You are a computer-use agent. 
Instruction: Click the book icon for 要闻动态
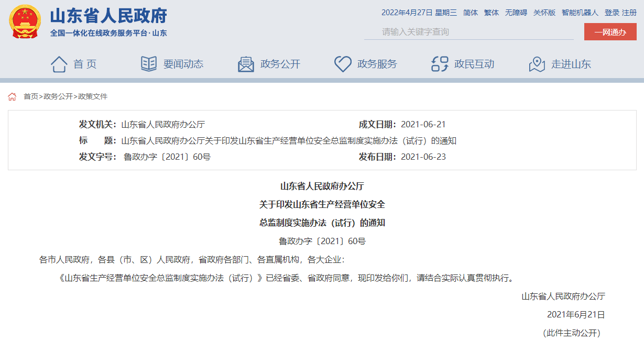tap(149, 63)
